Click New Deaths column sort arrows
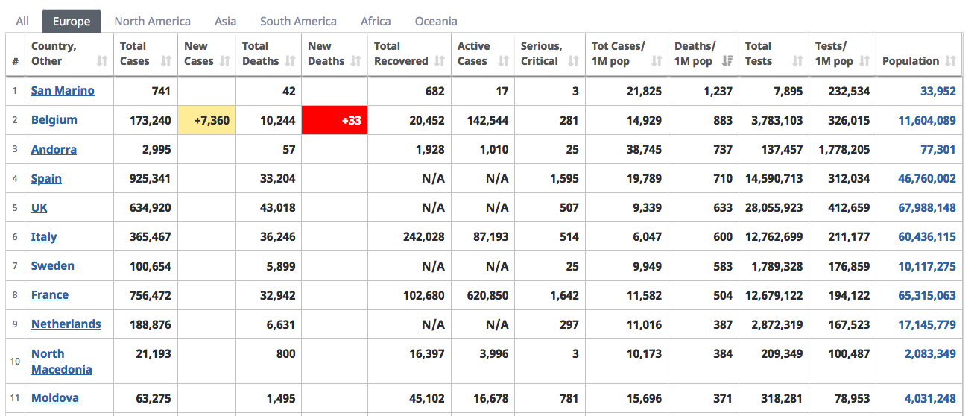This screenshot has width=980, height=416. click(x=356, y=61)
